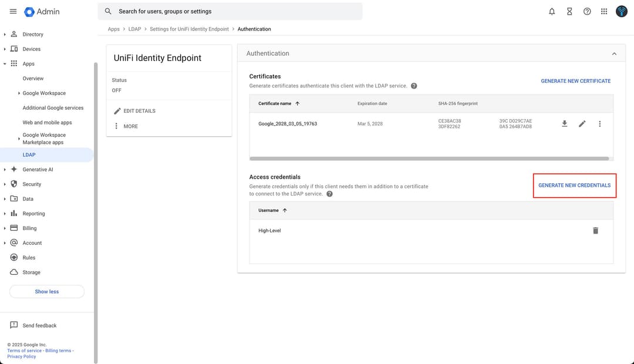Expand the Data section arrow

5,199
